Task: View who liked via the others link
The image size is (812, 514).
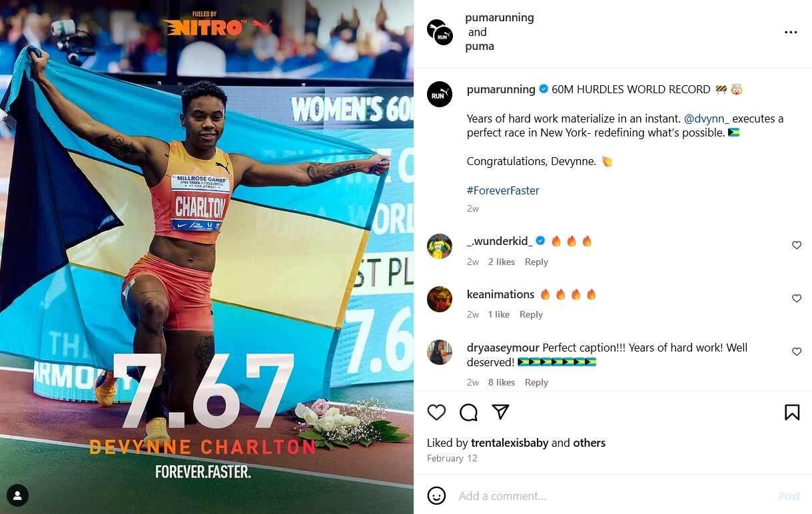Action: coord(589,443)
